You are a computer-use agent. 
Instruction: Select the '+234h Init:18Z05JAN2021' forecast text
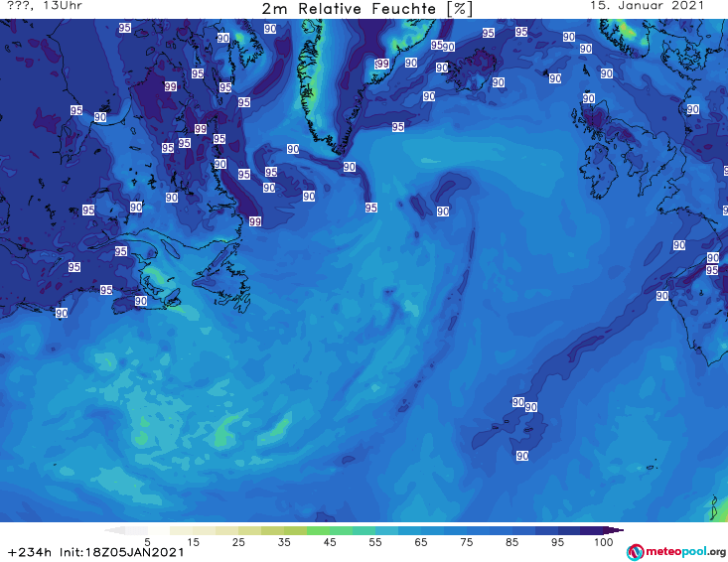coord(95,552)
